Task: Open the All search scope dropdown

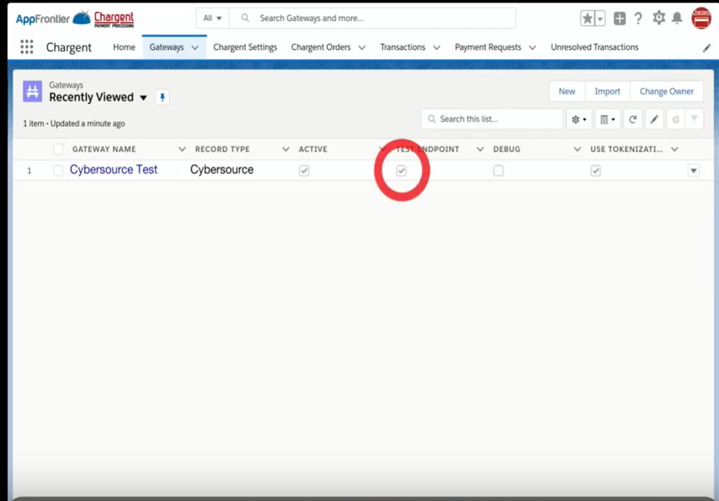Action: pyautogui.click(x=212, y=18)
